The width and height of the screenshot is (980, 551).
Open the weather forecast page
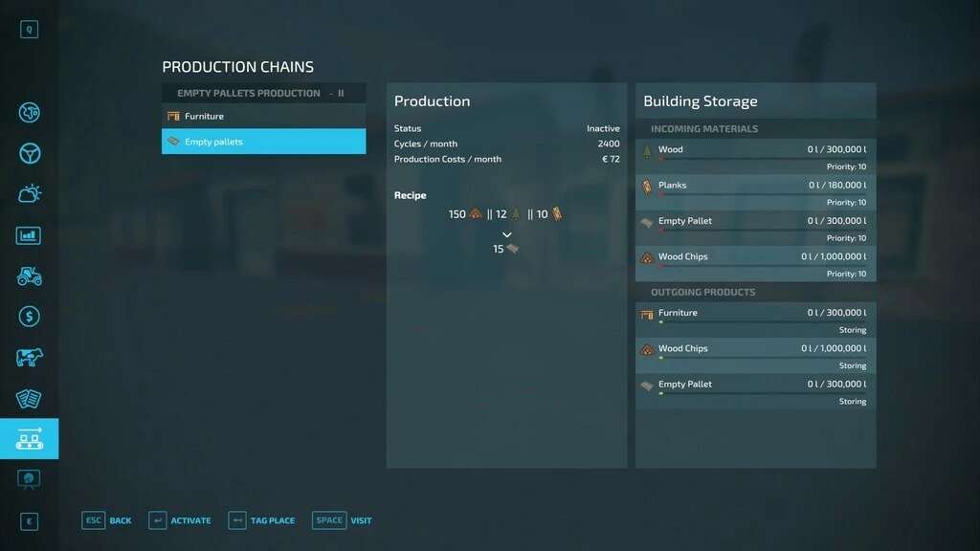29,194
